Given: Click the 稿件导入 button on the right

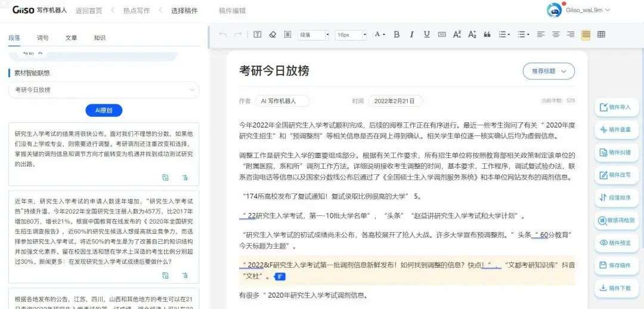Looking at the screenshot, I should pos(615,107).
